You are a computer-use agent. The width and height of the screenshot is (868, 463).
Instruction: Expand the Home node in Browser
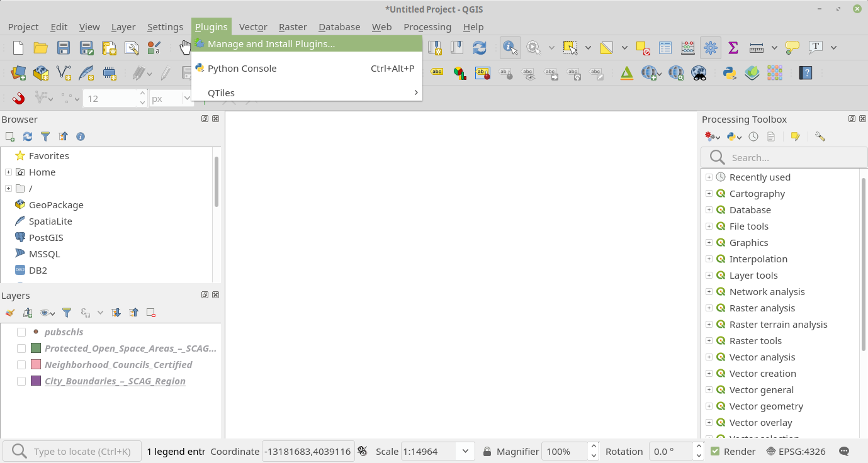8,172
